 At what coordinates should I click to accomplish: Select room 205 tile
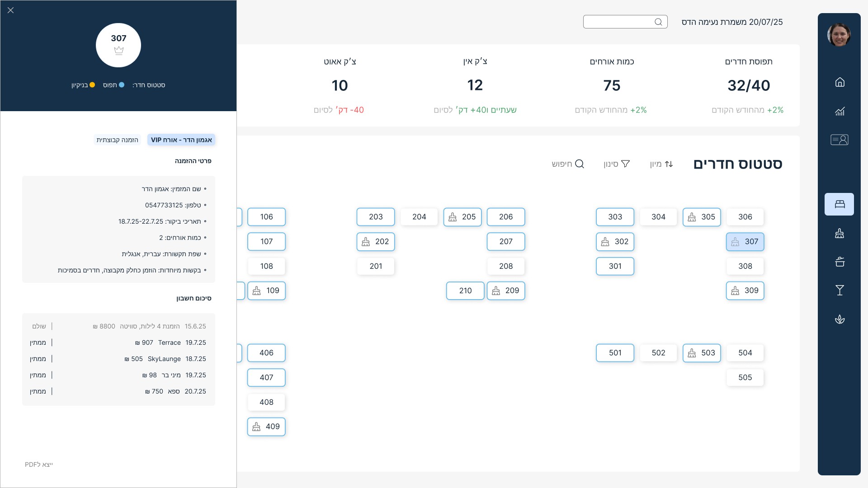[x=462, y=217]
